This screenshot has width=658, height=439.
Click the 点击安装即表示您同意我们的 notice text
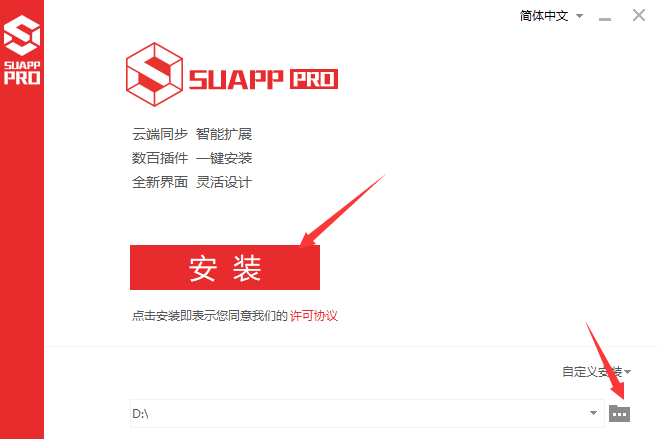[209, 316]
